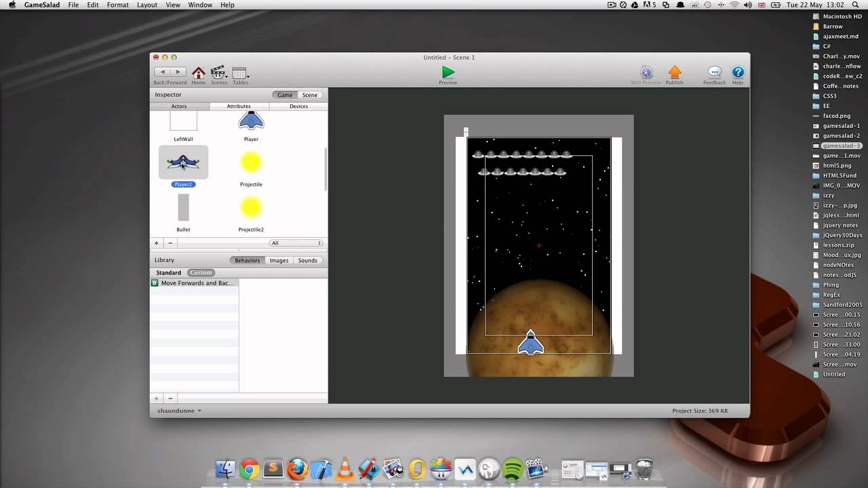Open Finder from the Dock
Viewport: 868px width, 488px height.
(x=224, y=469)
